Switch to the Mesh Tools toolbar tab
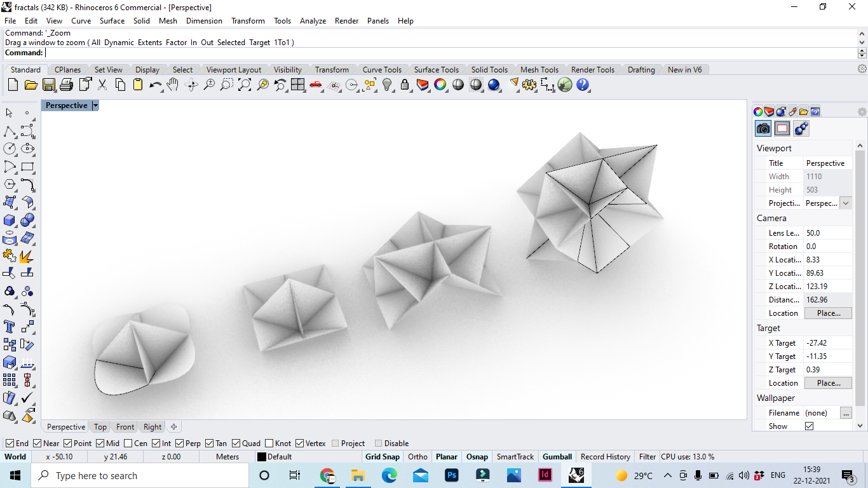 pyautogui.click(x=539, y=70)
